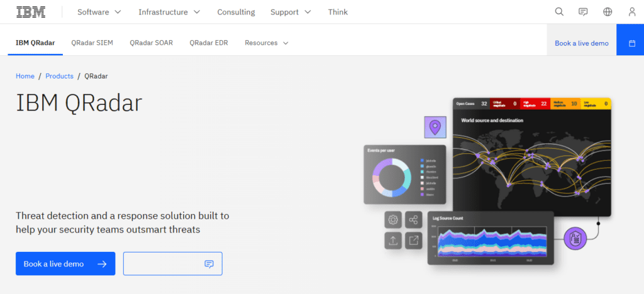
Task: Click the blue Book a live demo button
Action: [65, 264]
